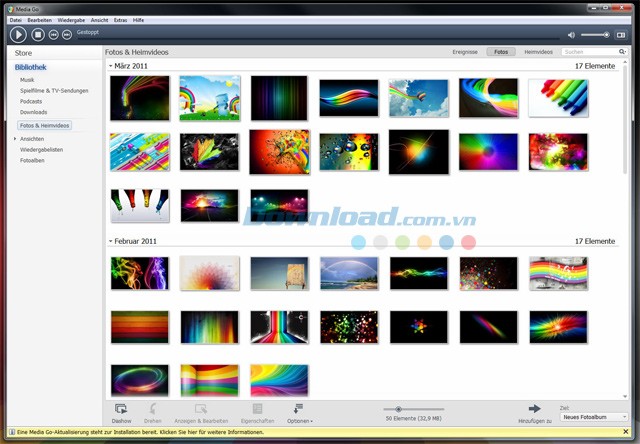This screenshot has height=444, width=640.
Task: Switch to the Heimvideos view tab
Action: [538, 51]
